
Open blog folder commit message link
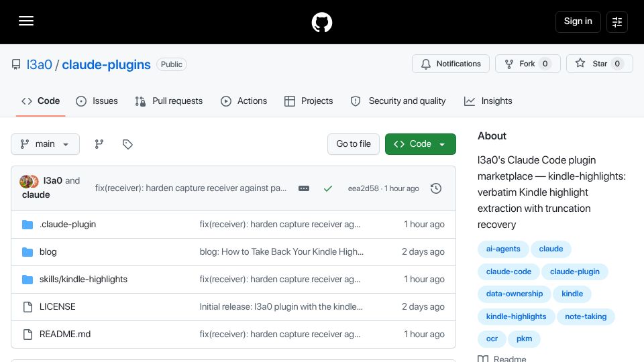point(281,252)
